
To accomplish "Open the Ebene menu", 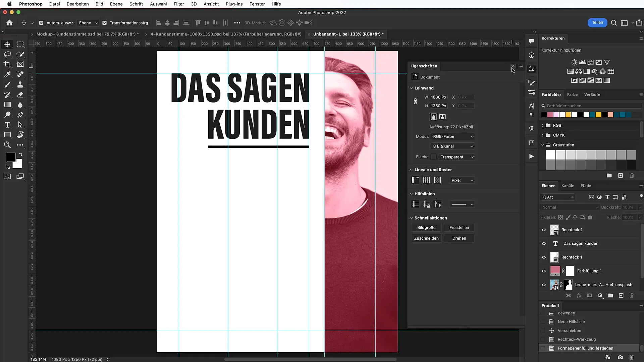I will [x=116, y=4].
